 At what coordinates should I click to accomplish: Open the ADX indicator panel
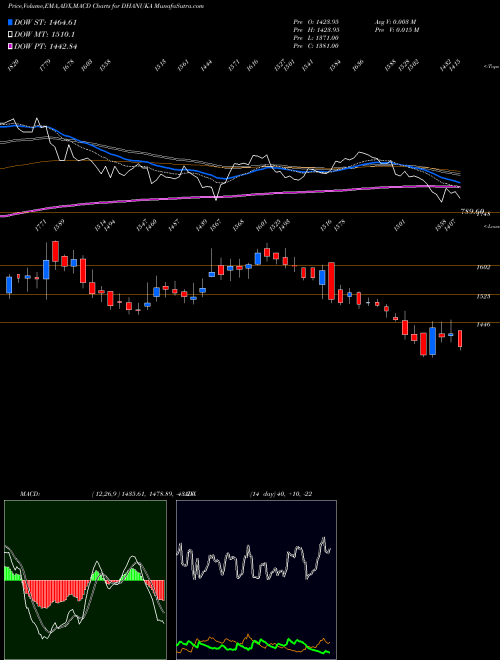pyautogui.click(x=256, y=580)
